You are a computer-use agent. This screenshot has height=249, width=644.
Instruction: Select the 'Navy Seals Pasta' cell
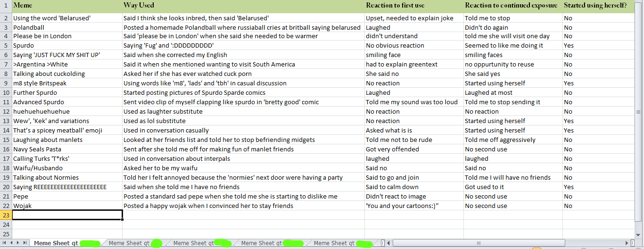67,149
